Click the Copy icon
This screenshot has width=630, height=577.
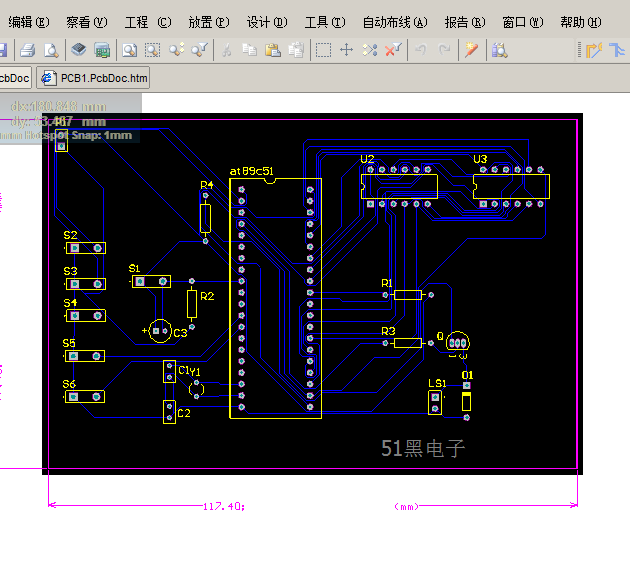(250, 50)
